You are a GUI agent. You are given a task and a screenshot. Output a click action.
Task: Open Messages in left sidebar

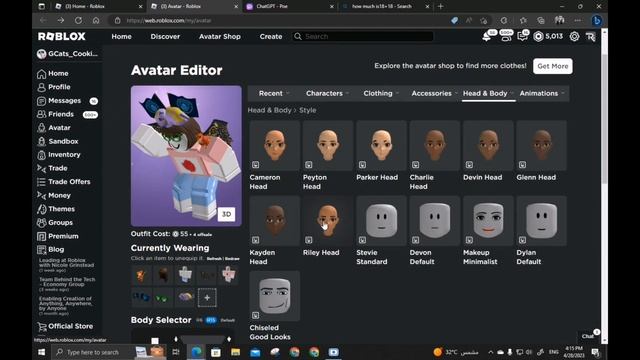click(59, 100)
